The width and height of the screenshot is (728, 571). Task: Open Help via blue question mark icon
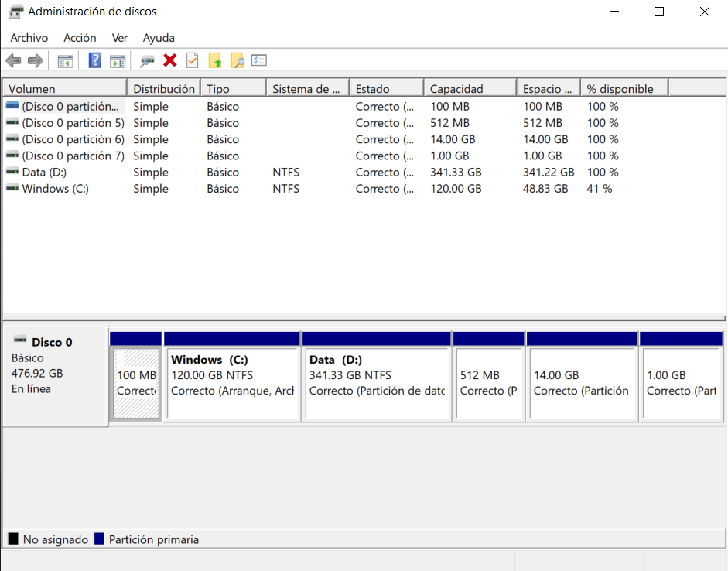[x=94, y=60]
